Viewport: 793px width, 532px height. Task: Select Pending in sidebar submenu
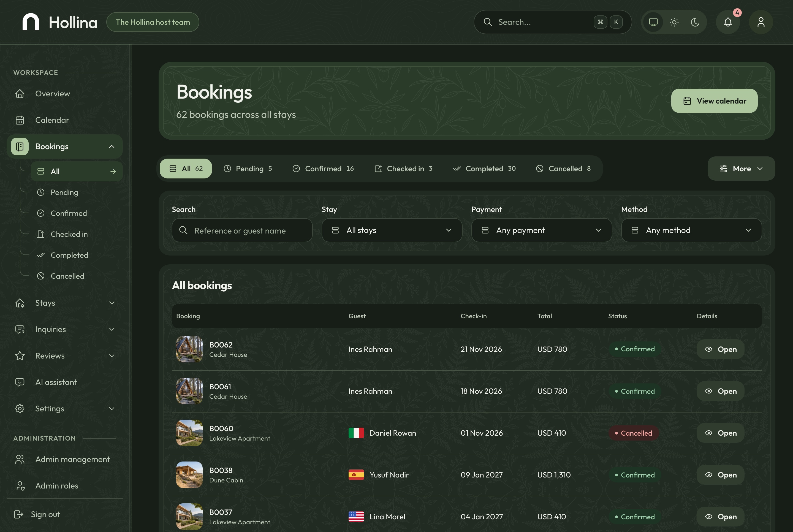(77, 192)
